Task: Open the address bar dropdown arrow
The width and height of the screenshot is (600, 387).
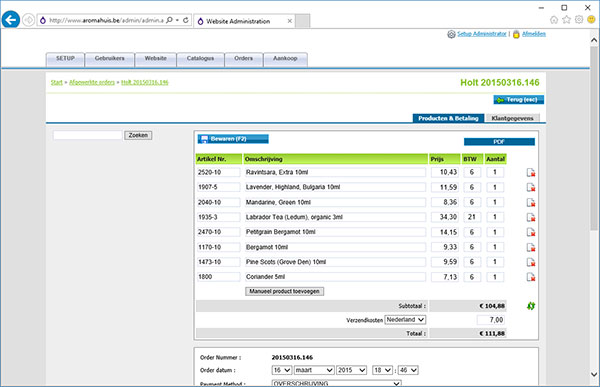Action: pos(177,20)
